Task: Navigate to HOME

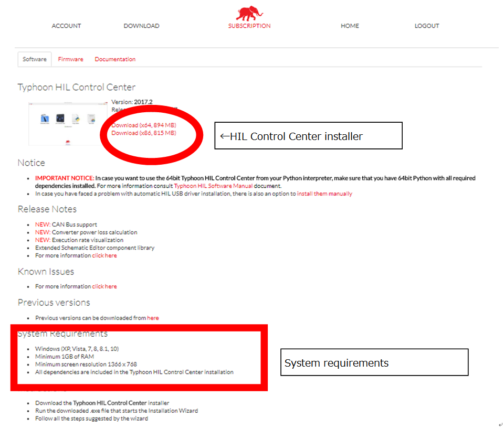Action: (350, 26)
